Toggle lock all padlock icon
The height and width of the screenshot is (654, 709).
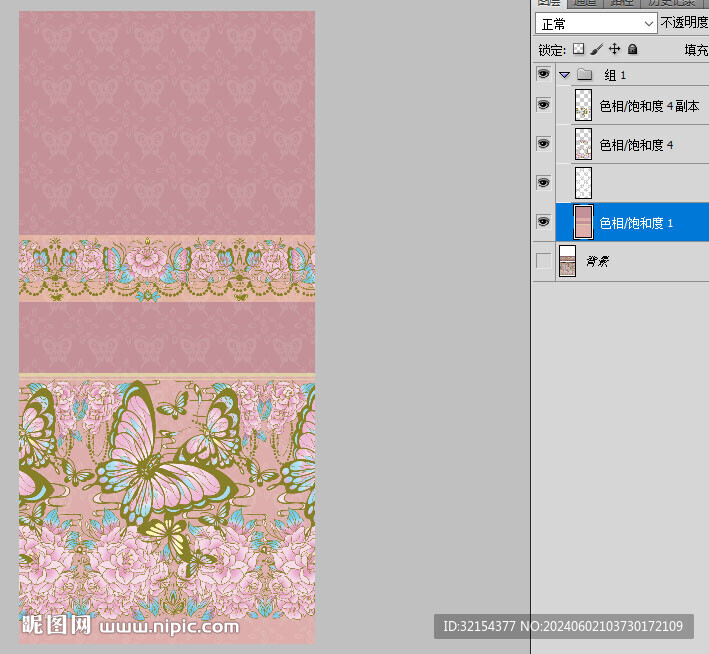click(x=633, y=49)
